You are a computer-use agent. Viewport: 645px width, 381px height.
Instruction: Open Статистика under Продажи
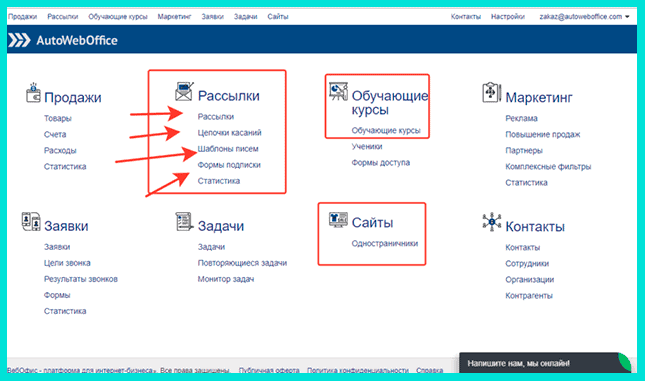tap(65, 167)
